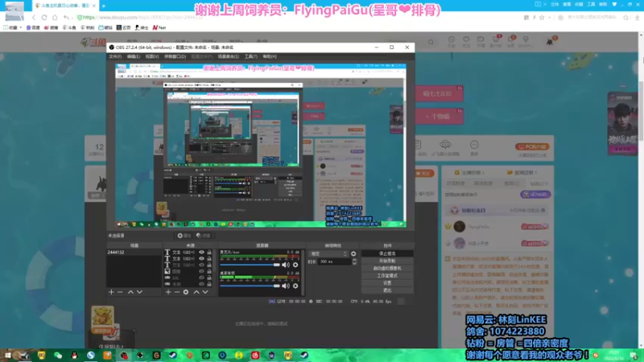Toggle lock on image source

point(209,271)
